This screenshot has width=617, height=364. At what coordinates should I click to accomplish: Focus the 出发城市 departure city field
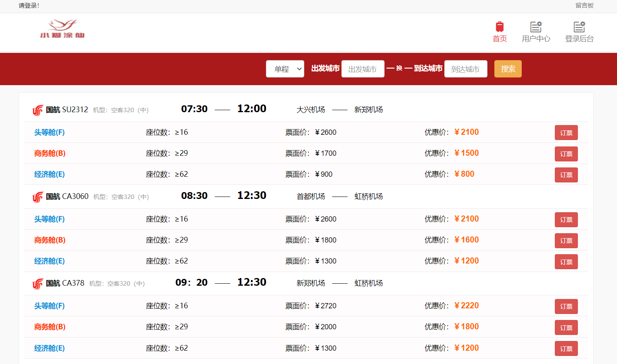(x=363, y=69)
